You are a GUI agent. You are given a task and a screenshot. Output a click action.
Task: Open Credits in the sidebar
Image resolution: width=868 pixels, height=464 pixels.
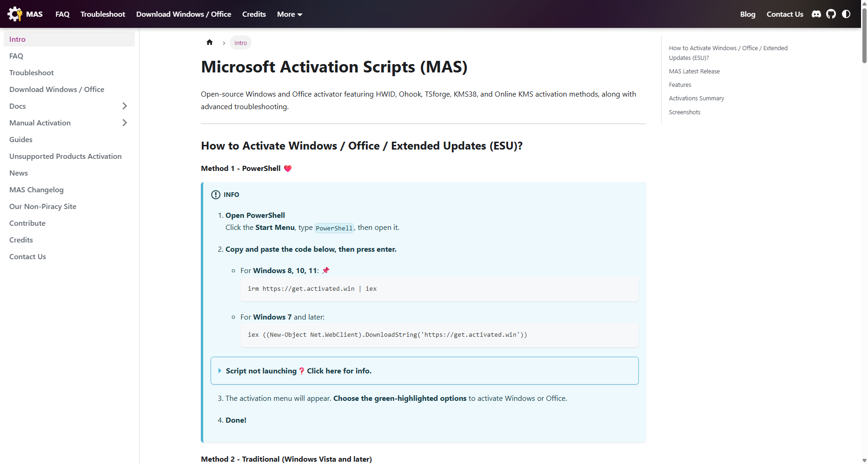pyautogui.click(x=69, y=240)
